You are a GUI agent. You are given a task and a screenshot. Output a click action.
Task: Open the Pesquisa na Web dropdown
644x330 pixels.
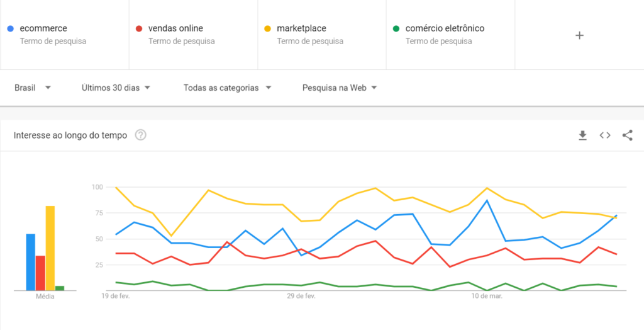[339, 88]
